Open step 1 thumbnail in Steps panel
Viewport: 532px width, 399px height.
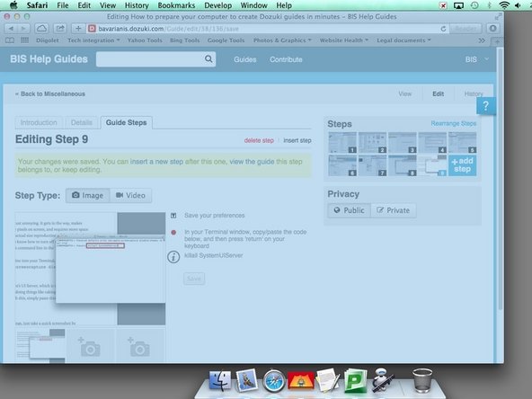click(342, 143)
